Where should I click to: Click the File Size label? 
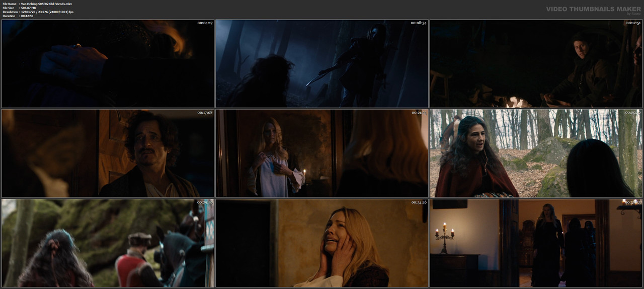pyautogui.click(x=9, y=8)
